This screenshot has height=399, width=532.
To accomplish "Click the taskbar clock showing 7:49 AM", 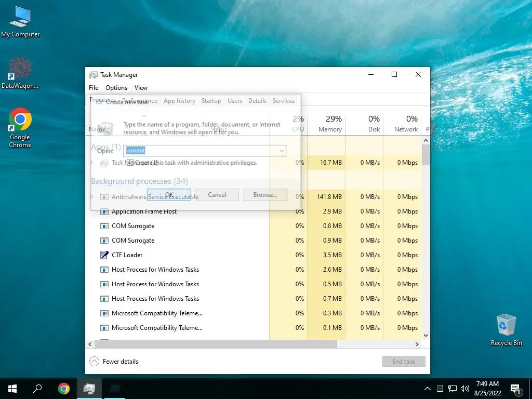I will point(487,389).
